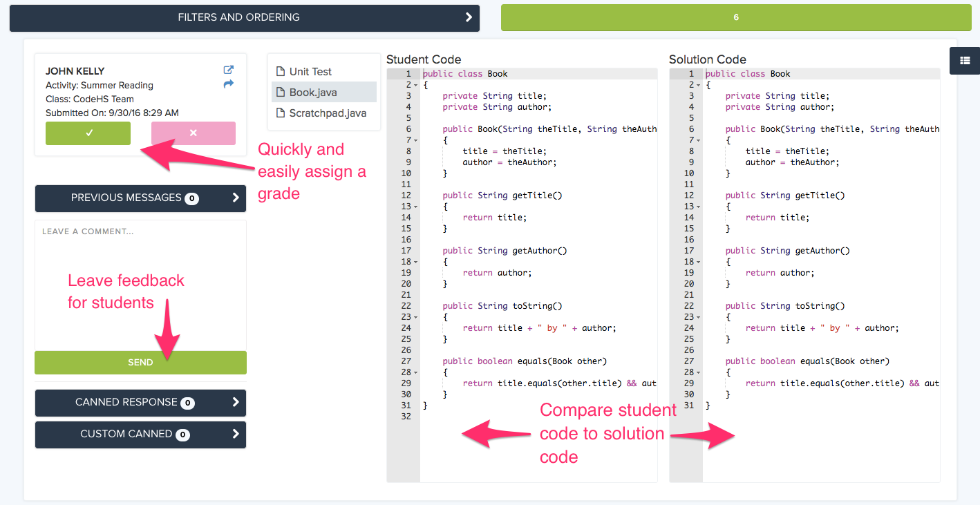The width and height of the screenshot is (980, 505).
Task: Select the Book.java file tab
Action: tap(324, 92)
